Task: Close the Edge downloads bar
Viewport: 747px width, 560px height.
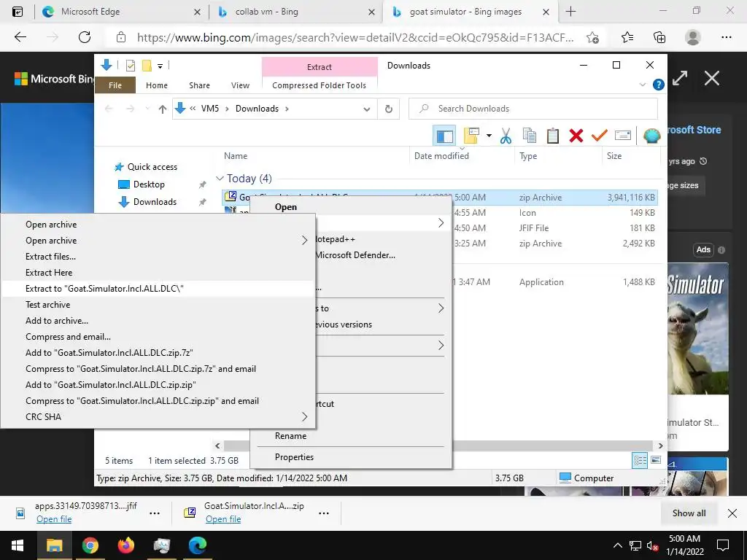Action: pyautogui.click(x=732, y=513)
